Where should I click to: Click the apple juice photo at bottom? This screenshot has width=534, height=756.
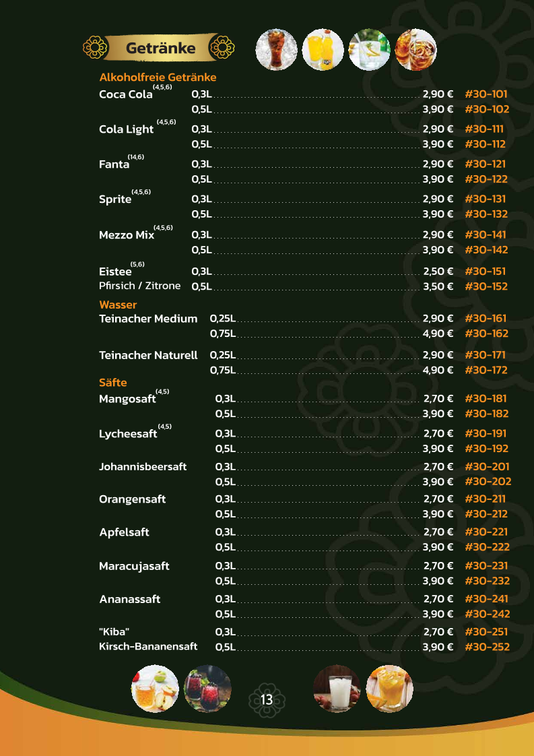(x=155, y=689)
